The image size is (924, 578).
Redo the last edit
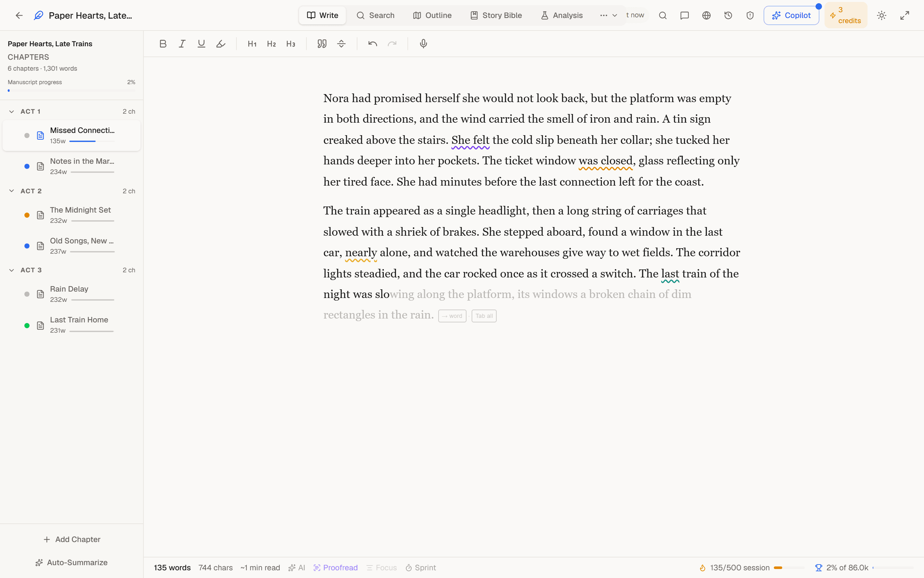coord(392,44)
